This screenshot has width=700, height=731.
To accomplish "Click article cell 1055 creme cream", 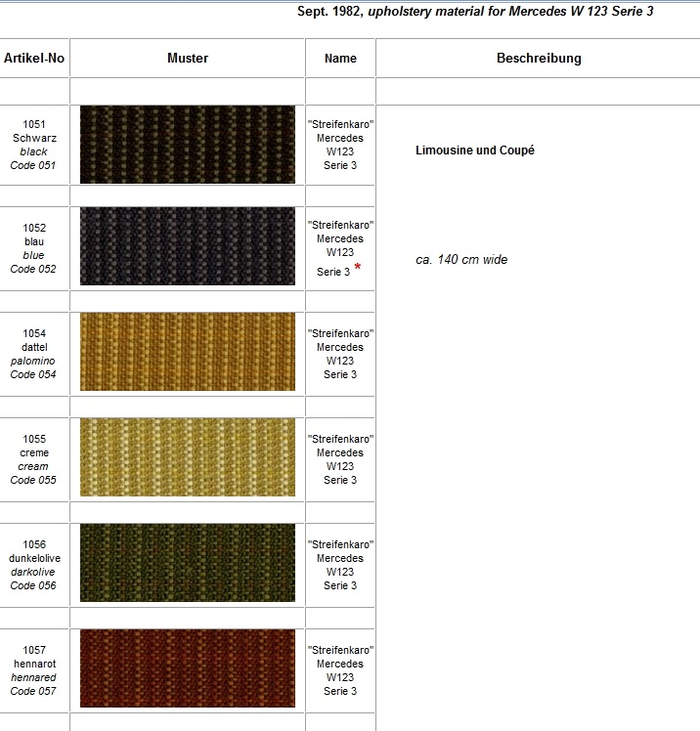I will point(34,459).
